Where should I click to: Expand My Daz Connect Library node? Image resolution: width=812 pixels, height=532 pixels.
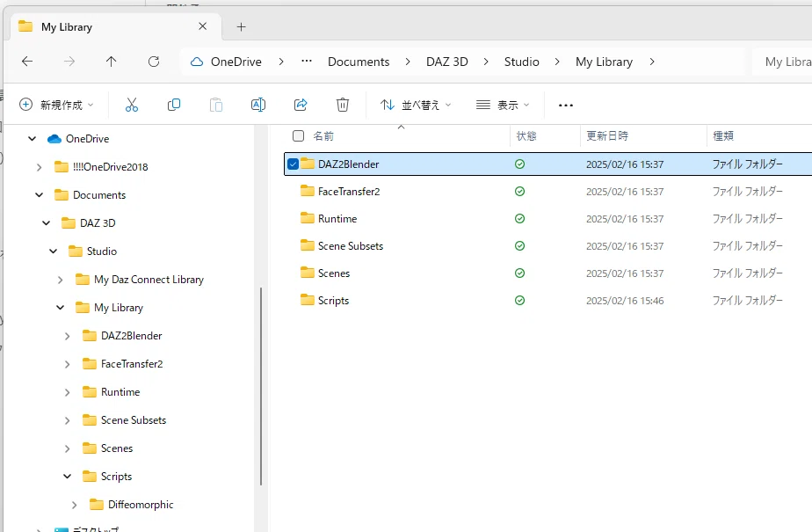coord(60,280)
